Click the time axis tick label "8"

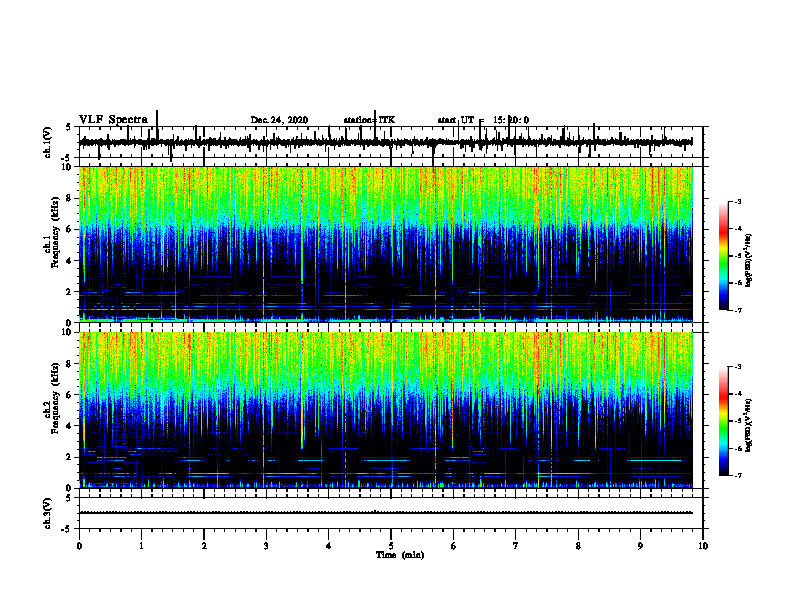click(x=578, y=546)
